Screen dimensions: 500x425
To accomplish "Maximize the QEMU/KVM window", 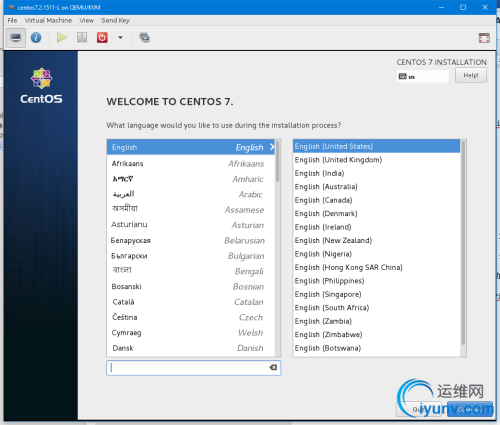I will pyautogui.click(x=463, y=7).
